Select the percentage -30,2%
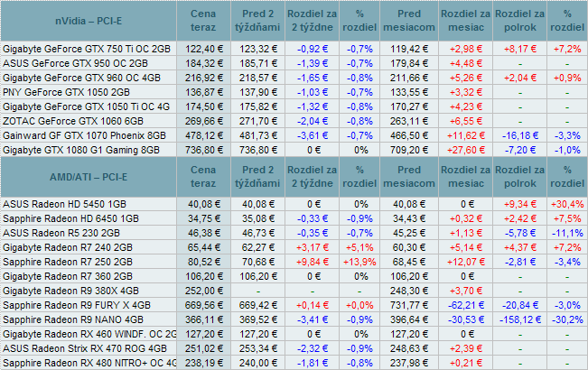 [567, 319]
